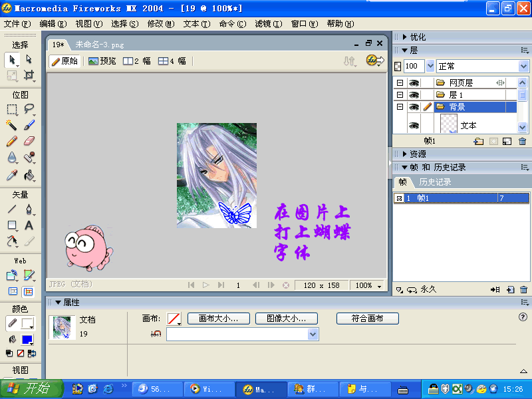Toggle Hide Slices and Hotspots
The image size is (532, 399).
pyautogui.click(x=13, y=291)
